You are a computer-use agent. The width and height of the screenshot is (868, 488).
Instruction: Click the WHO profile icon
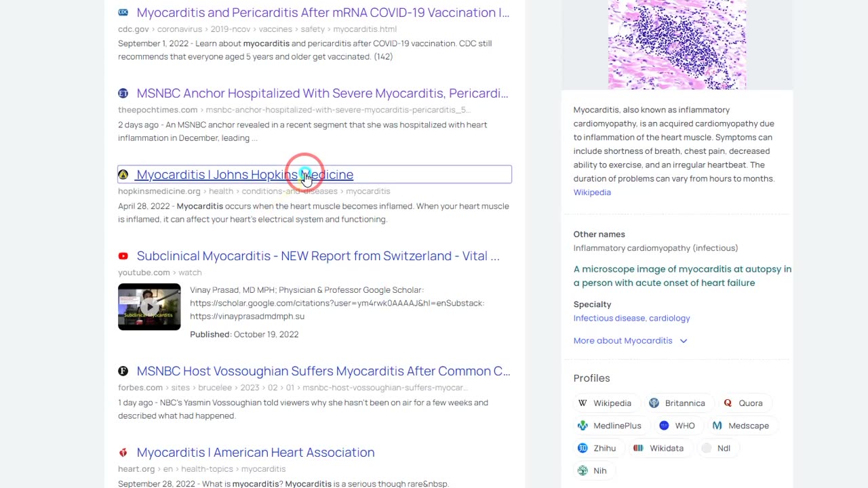tap(664, 426)
